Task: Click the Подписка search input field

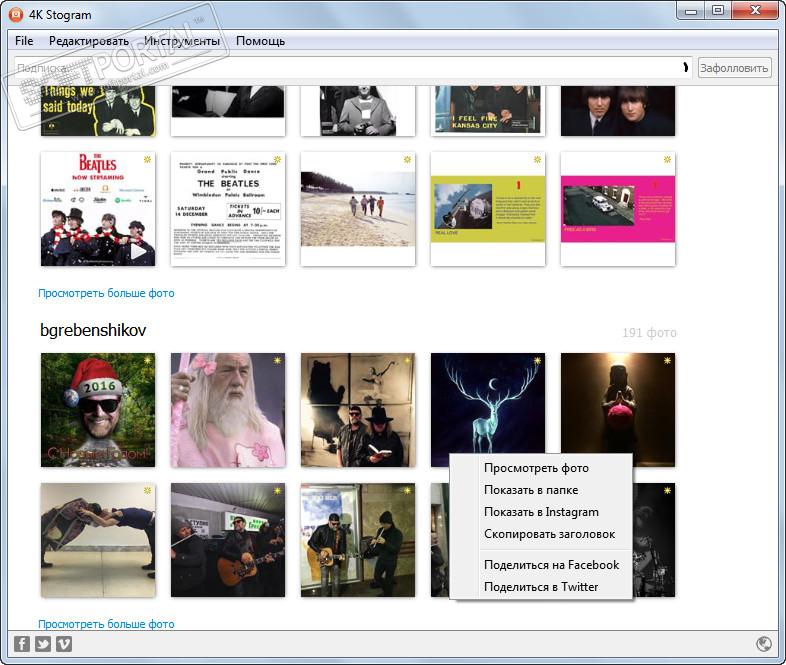Action: tap(353, 68)
